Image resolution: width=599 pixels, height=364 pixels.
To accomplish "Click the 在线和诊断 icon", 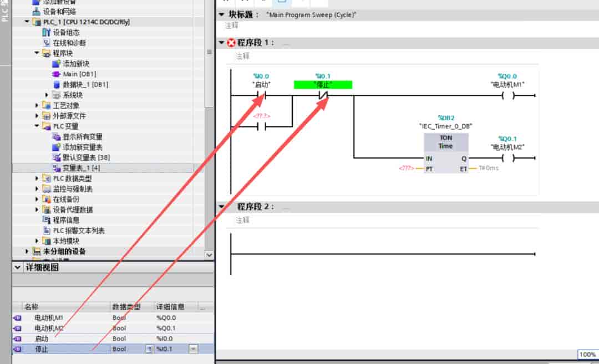I will [46, 43].
